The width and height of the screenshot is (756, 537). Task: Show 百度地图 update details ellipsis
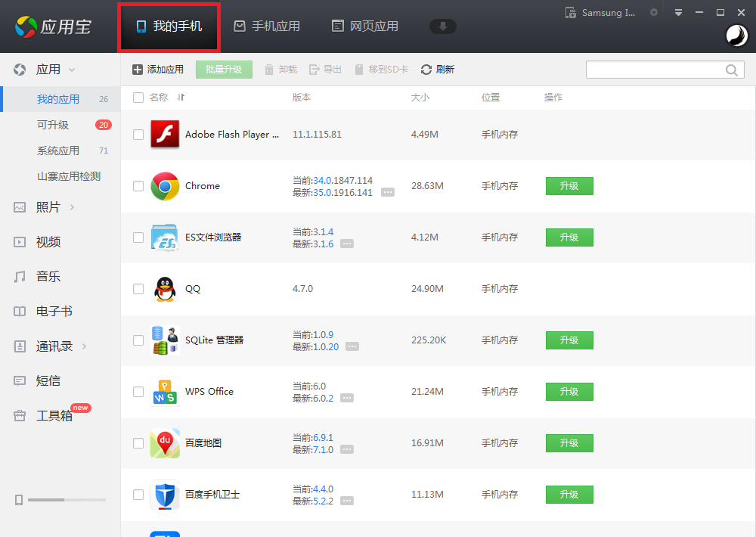pos(347,449)
